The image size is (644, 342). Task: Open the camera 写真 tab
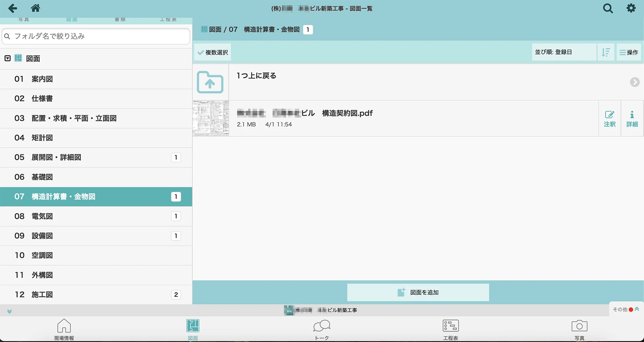(579, 329)
